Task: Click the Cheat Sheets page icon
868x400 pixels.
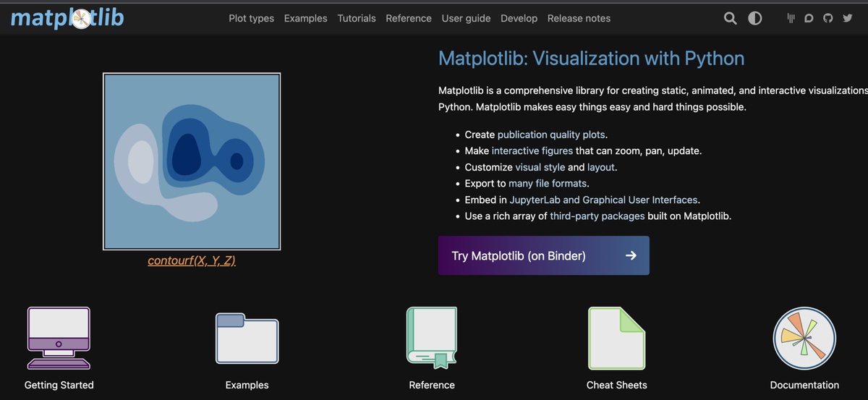Action: click(x=616, y=338)
